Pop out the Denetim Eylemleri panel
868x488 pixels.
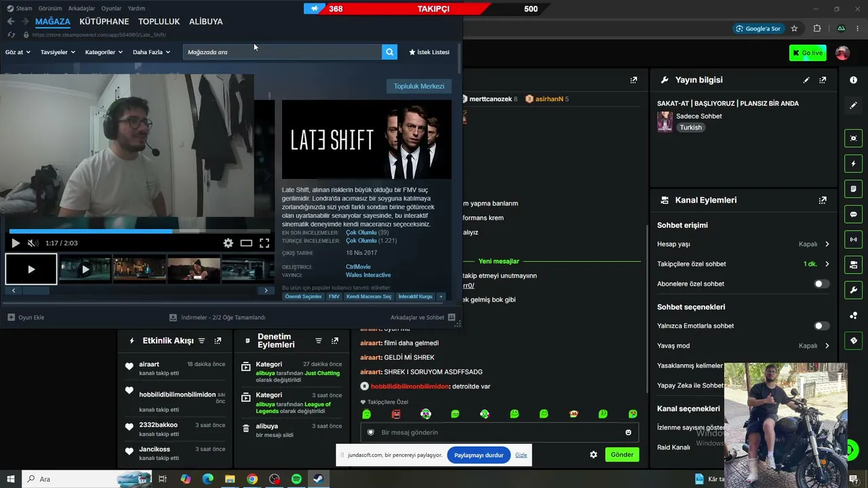[334, 341]
